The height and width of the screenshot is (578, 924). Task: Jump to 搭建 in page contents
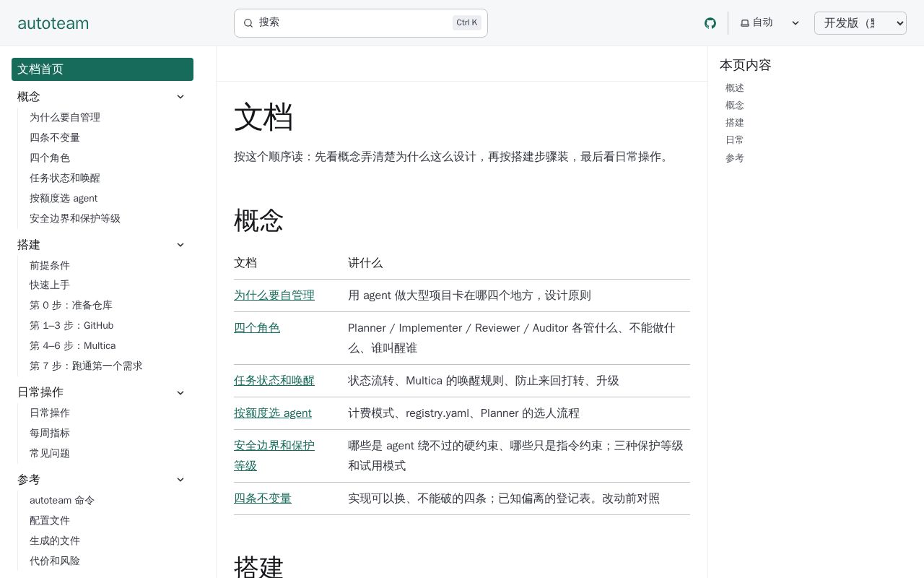point(735,123)
